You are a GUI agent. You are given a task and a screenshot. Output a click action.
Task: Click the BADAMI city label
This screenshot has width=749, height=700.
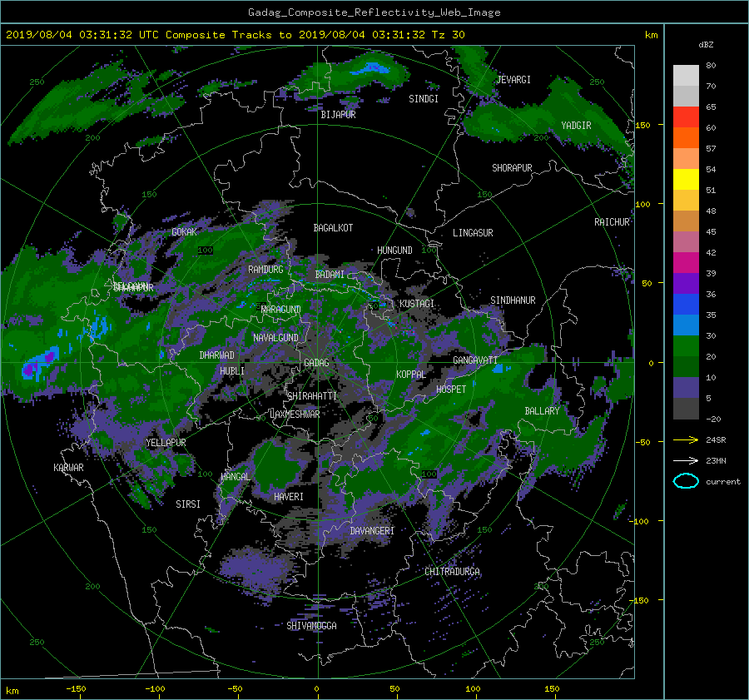pos(330,275)
